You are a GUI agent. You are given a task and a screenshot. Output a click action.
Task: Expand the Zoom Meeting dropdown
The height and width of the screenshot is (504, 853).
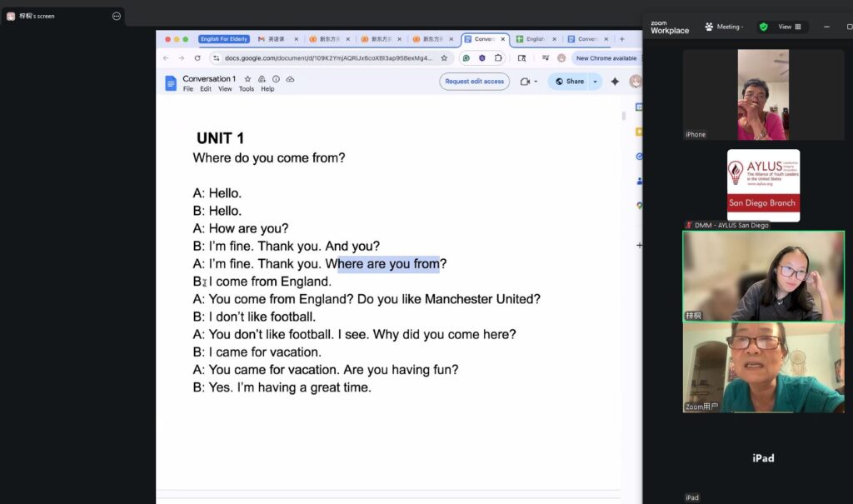click(x=724, y=27)
